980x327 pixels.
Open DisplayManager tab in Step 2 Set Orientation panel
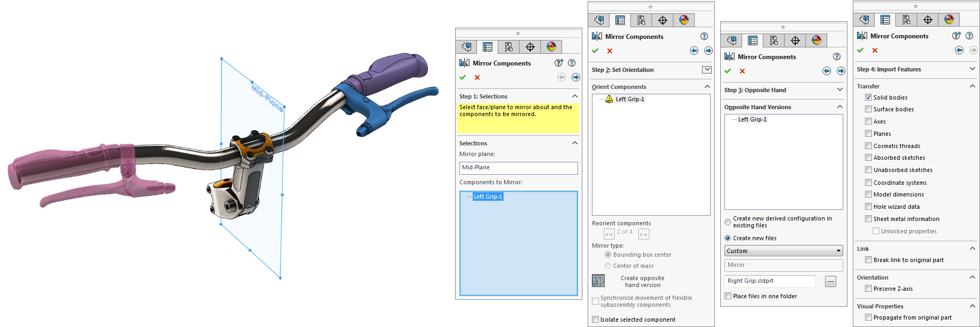tap(684, 20)
